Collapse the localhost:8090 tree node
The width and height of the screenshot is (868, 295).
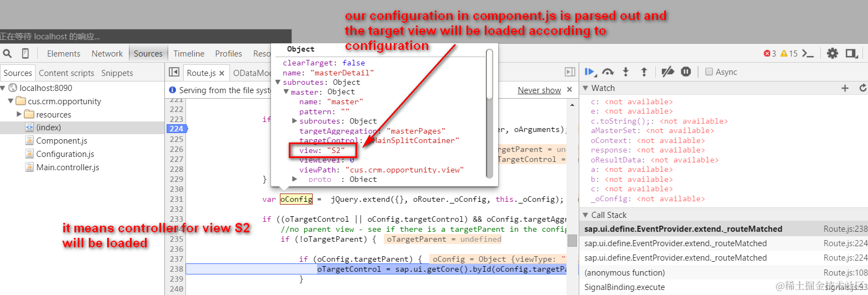[3, 88]
